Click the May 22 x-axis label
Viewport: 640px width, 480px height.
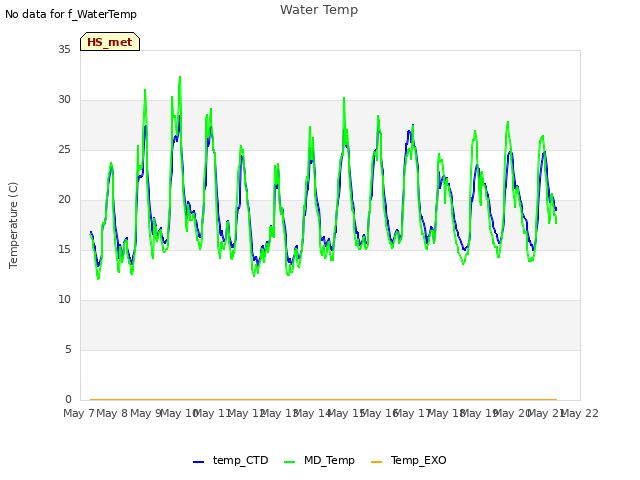580,413
